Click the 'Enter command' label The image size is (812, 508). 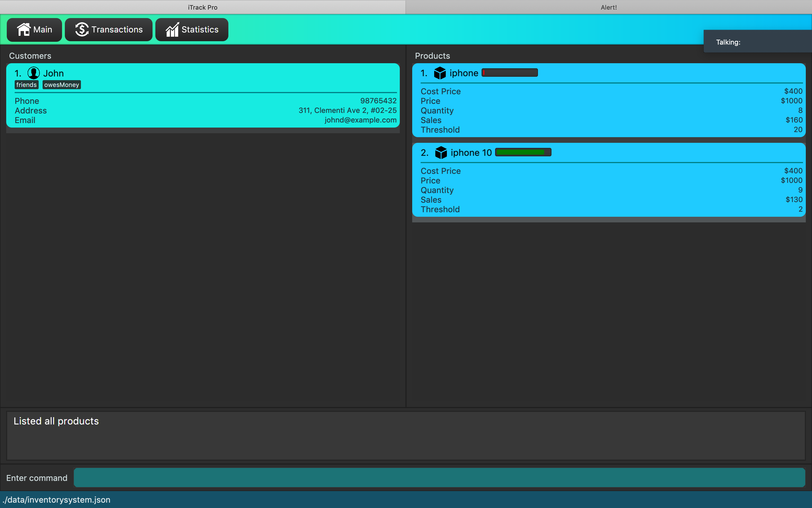[37, 478]
